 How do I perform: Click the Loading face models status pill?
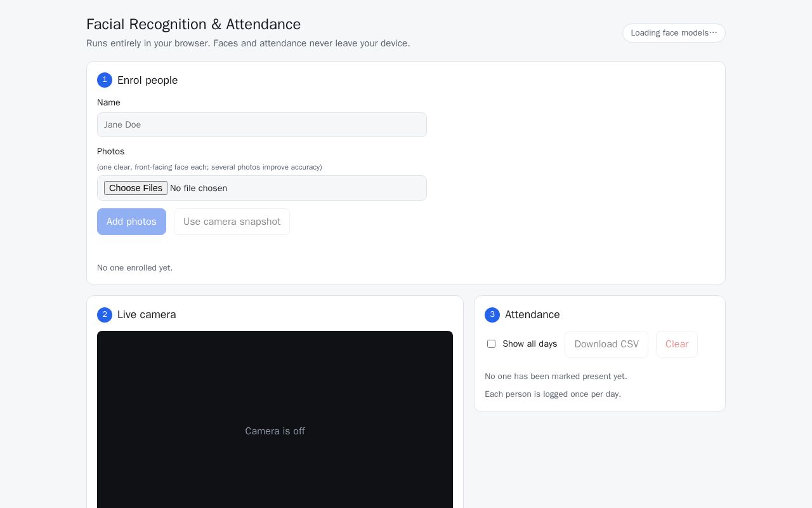(674, 33)
